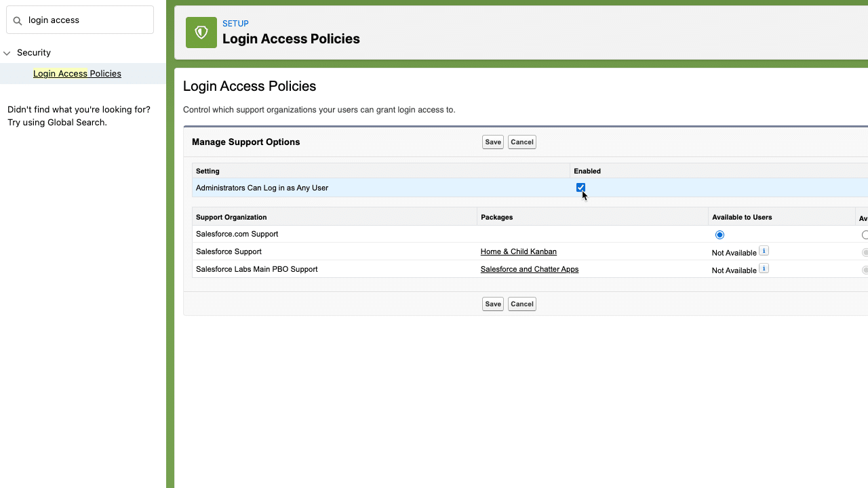The image size is (868, 488).
Task: Click the SETUP breadcrumb label
Action: click(x=235, y=23)
